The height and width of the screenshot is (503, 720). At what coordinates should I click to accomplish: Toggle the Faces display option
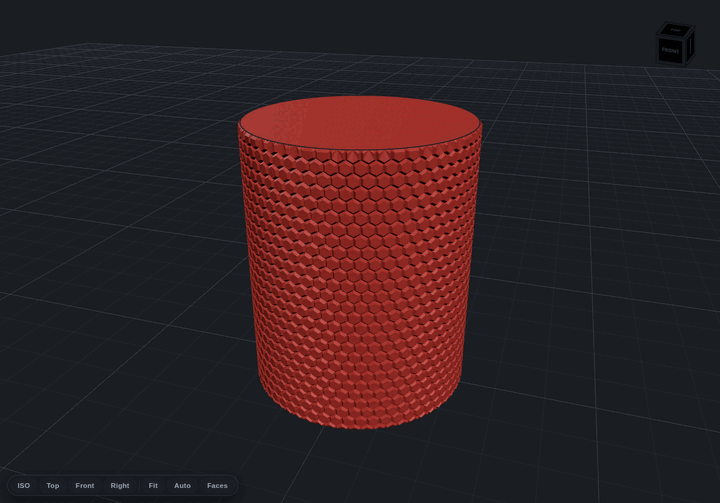[217, 486]
